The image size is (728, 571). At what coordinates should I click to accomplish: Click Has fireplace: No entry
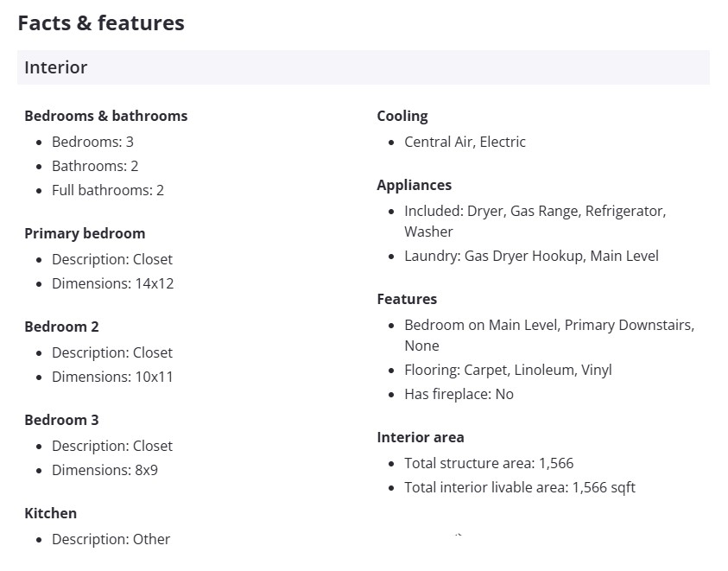459,394
